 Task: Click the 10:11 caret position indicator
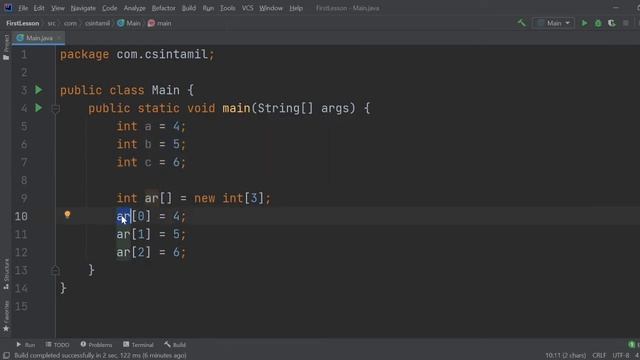point(565,356)
